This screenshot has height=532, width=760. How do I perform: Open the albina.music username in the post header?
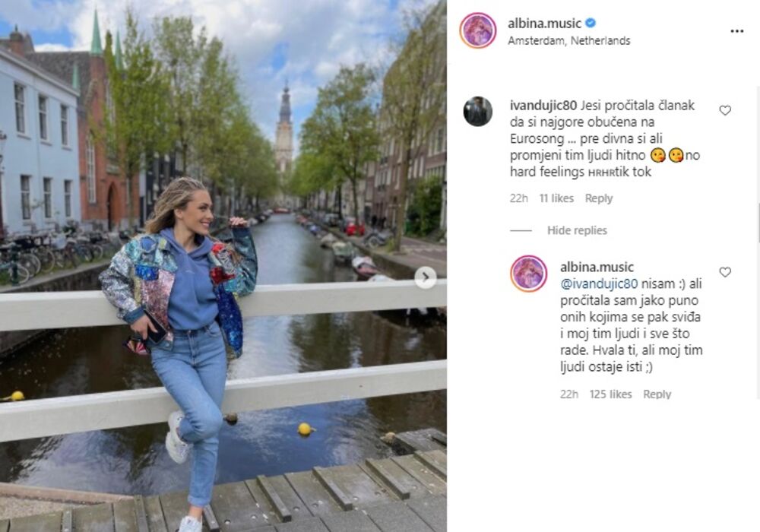pos(544,24)
